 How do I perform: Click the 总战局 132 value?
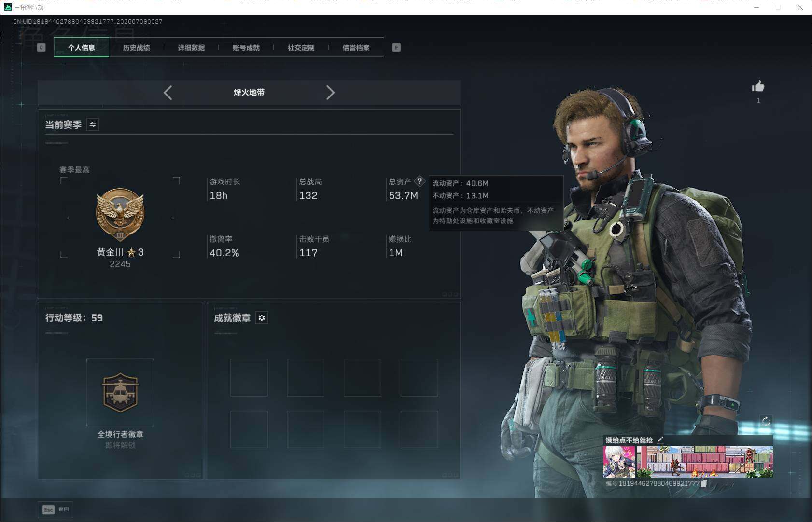click(x=308, y=195)
